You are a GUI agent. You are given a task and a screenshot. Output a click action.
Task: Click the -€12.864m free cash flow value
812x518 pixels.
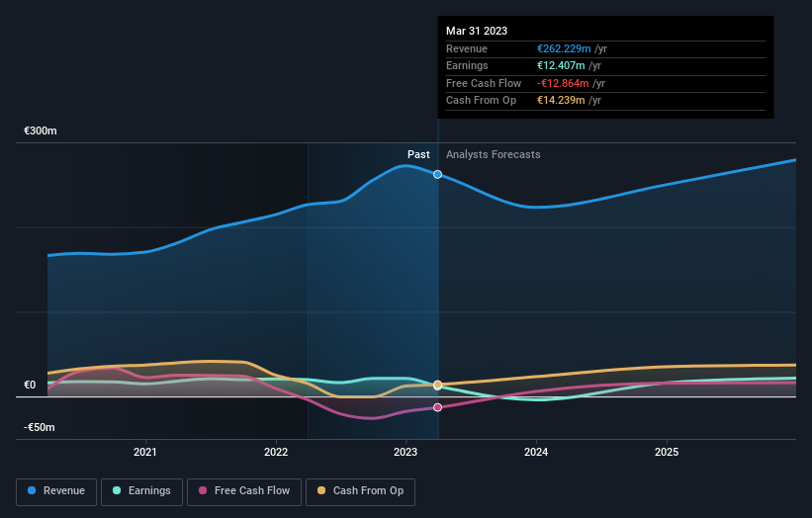(563, 83)
